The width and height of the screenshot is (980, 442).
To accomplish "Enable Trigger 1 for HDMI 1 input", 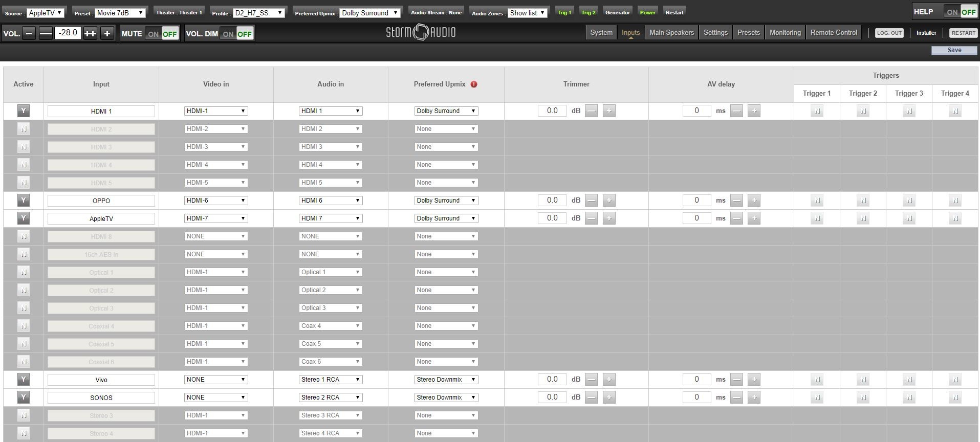I will [817, 111].
